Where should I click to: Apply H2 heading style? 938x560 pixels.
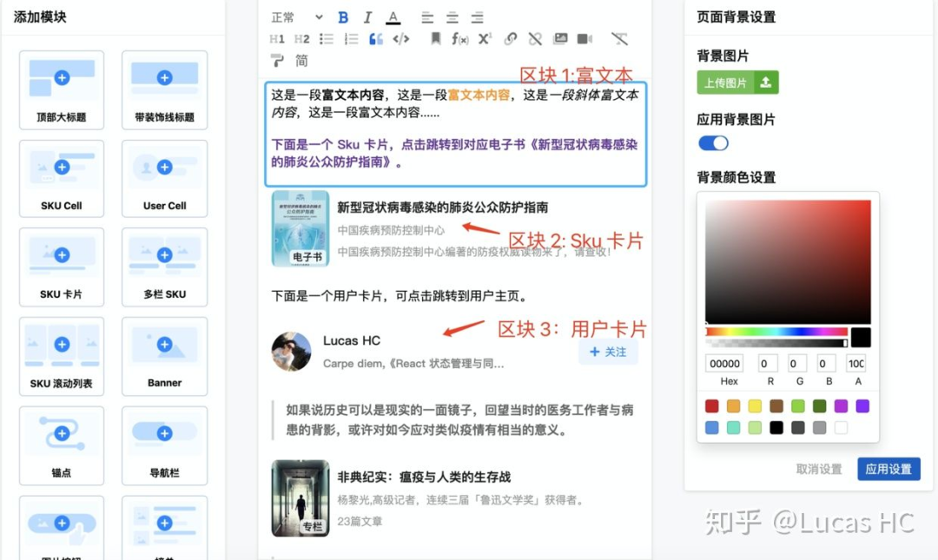tap(301, 39)
